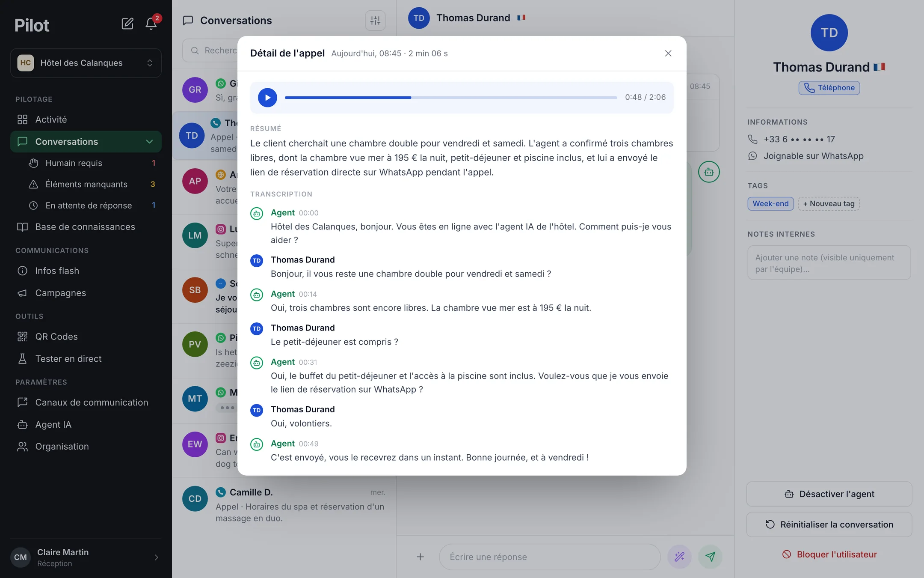The image size is (924, 578).
Task: Open the notifications bell
Action: click(151, 24)
